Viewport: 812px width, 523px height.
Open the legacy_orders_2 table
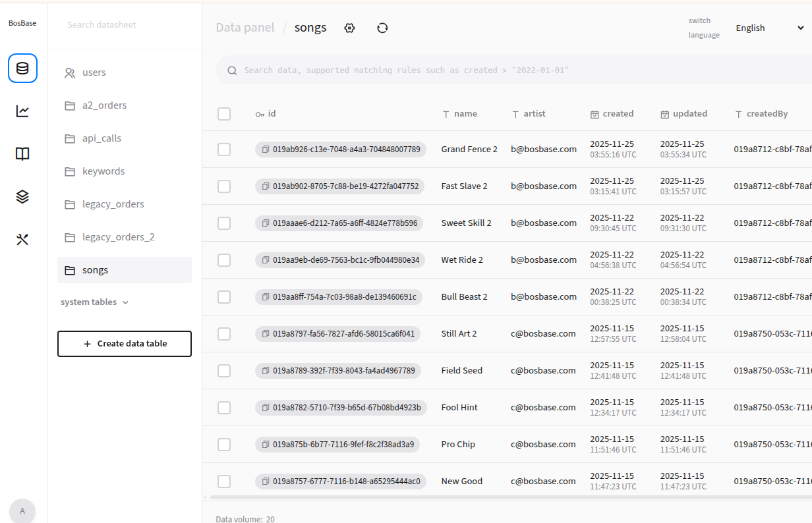pos(125,237)
